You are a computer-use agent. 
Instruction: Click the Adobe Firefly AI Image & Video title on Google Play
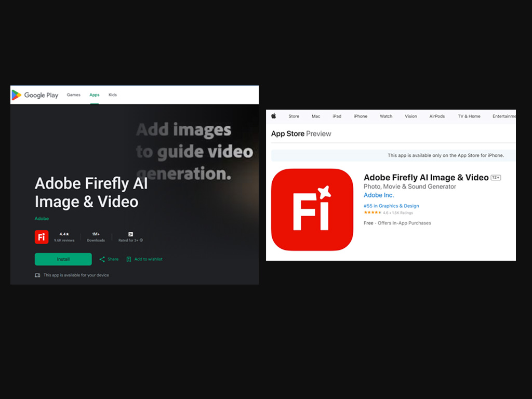[x=91, y=192]
